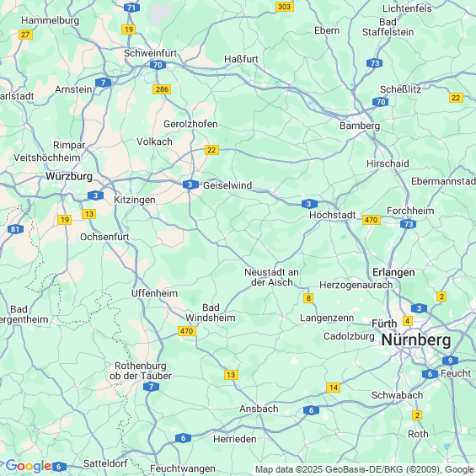Click the yellow 286 road marker
476x476 pixels.
[x=162, y=89]
